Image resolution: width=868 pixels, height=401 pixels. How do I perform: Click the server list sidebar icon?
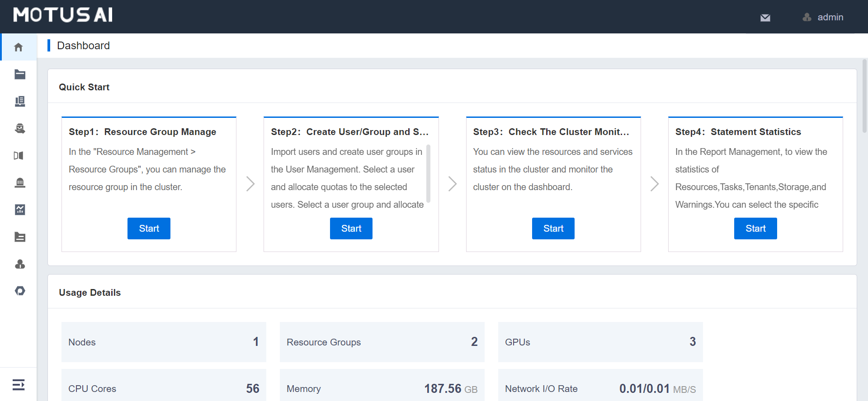click(x=19, y=102)
